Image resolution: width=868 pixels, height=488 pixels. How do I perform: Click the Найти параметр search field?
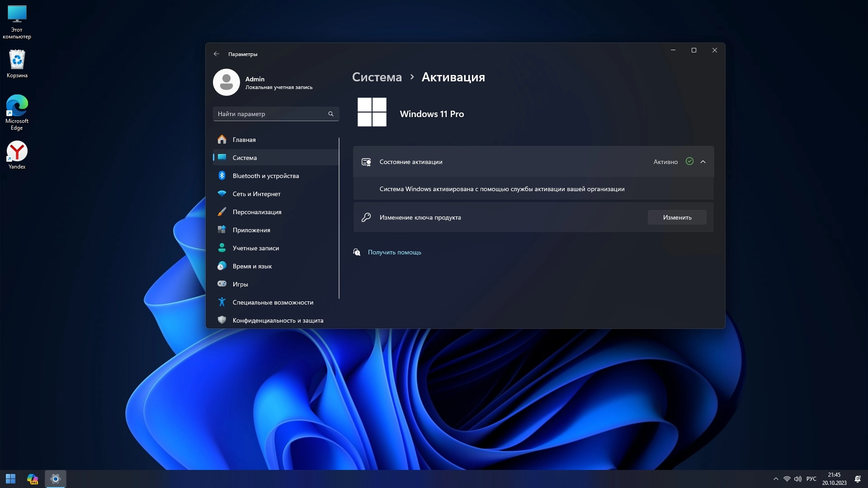click(x=271, y=114)
